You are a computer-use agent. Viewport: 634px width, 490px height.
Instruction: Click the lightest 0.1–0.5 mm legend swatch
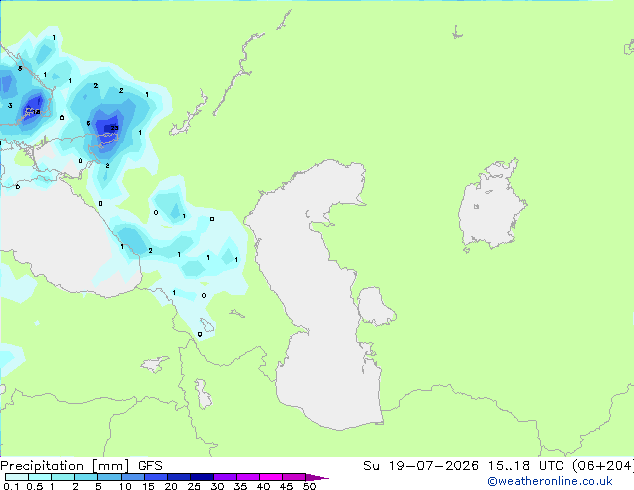(x=17, y=477)
